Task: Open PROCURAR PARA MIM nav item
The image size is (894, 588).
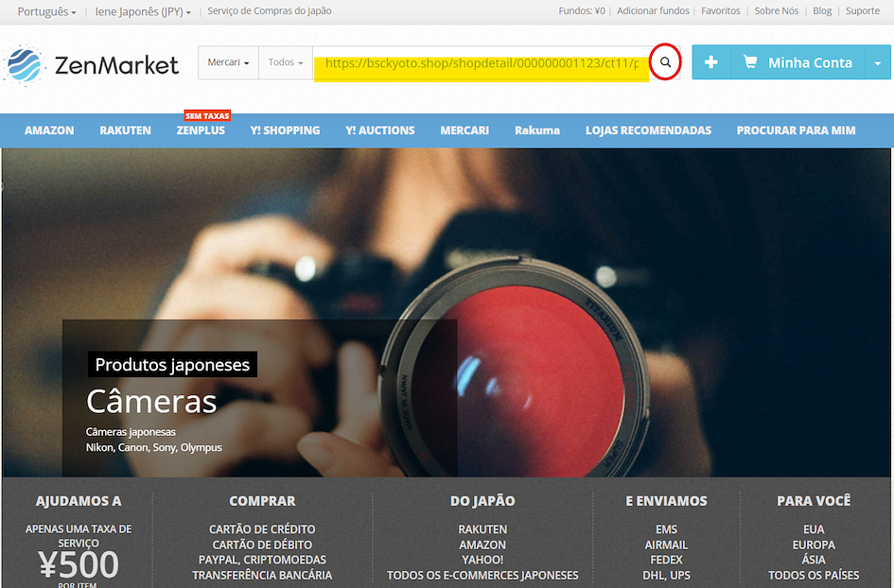Action: pyautogui.click(x=796, y=130)
